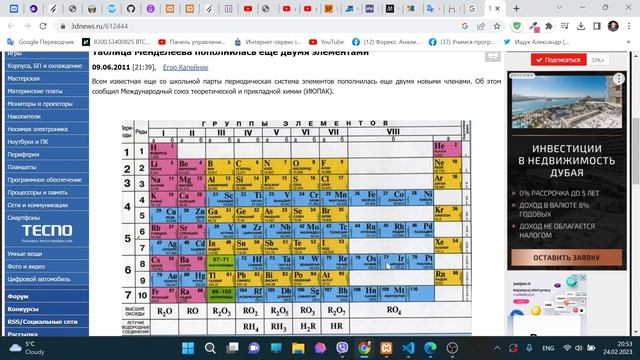Open the media control playlist icon
Image resolution: width=640 pixels, height=360 pixels.
coord(565,26)
